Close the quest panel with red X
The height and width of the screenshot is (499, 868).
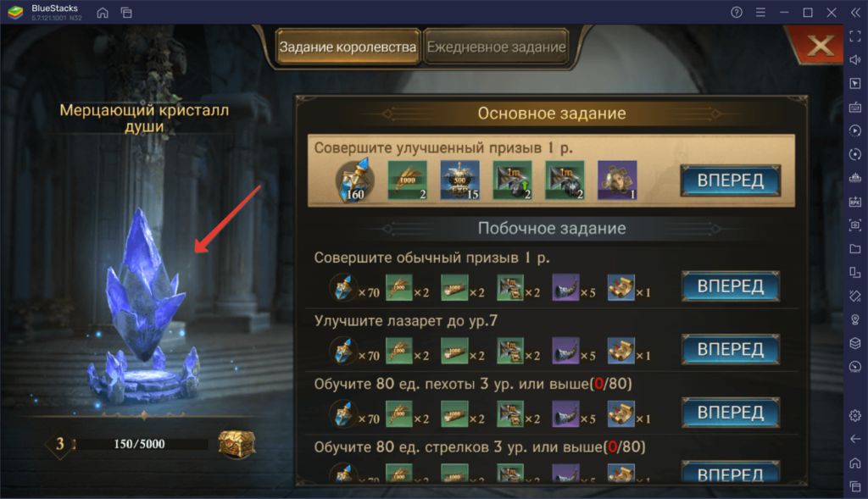click(x=820, y=46)
